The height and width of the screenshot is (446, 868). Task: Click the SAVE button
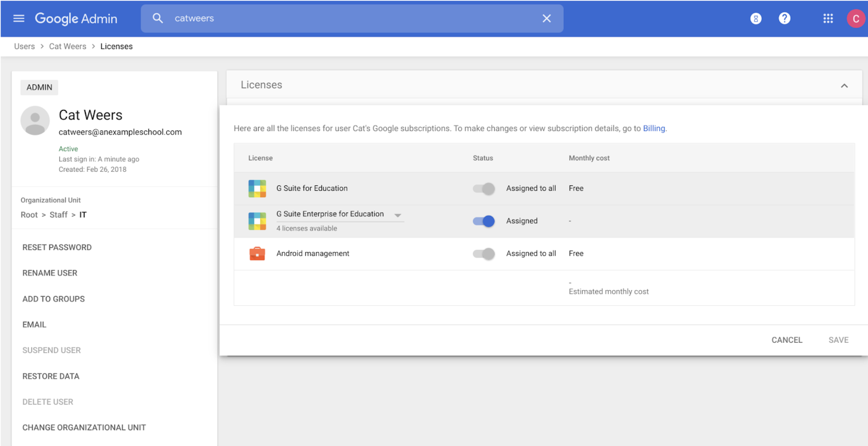click(838, 340)
